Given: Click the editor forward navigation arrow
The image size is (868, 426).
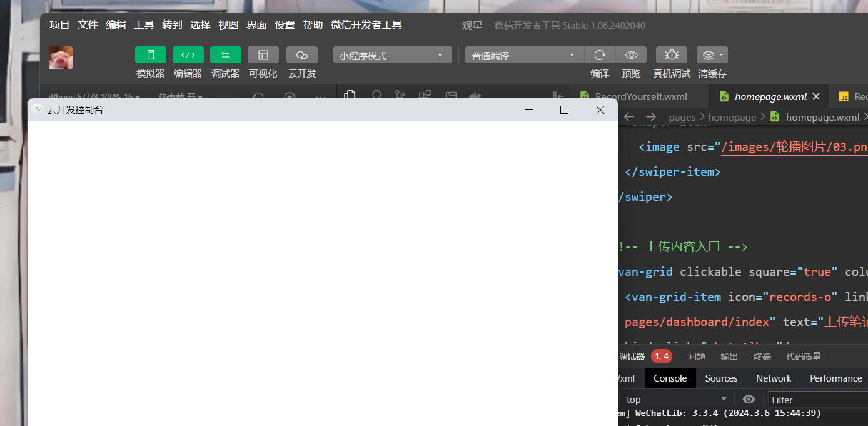Looking at the screenshot, I should [651, 117].
